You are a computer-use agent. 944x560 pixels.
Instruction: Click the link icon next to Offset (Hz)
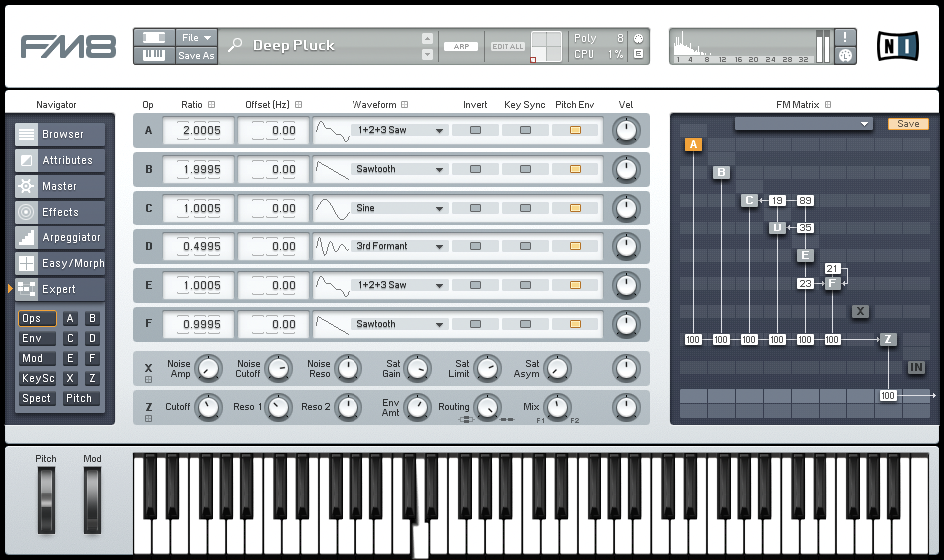[x=298, y=105]
